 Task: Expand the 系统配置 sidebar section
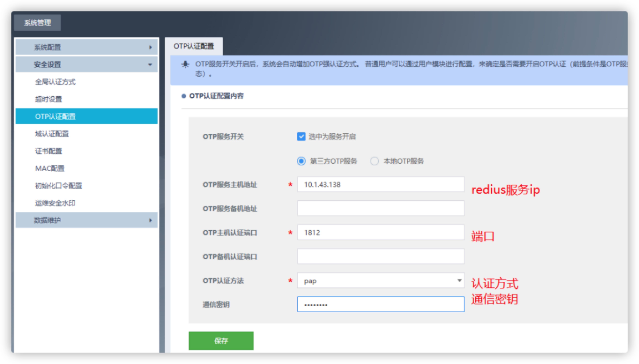click(x=86, y=47)
